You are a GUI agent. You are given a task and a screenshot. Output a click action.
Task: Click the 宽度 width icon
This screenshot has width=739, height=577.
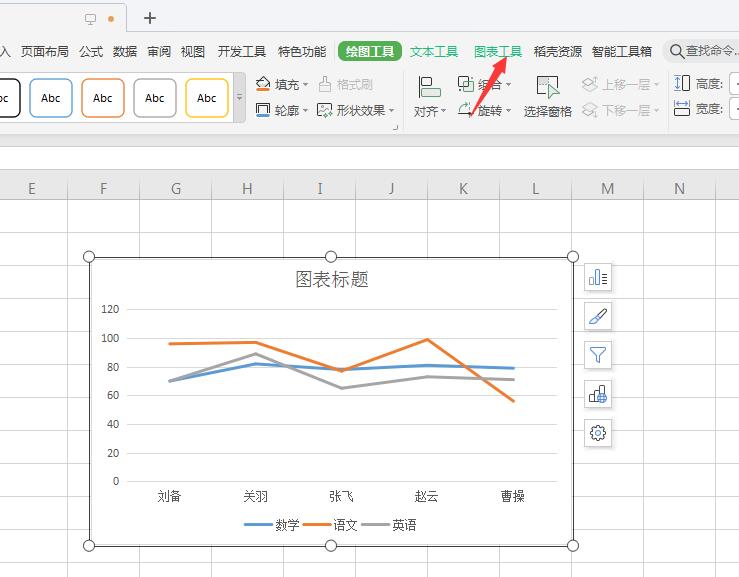(x=682, y=108)
